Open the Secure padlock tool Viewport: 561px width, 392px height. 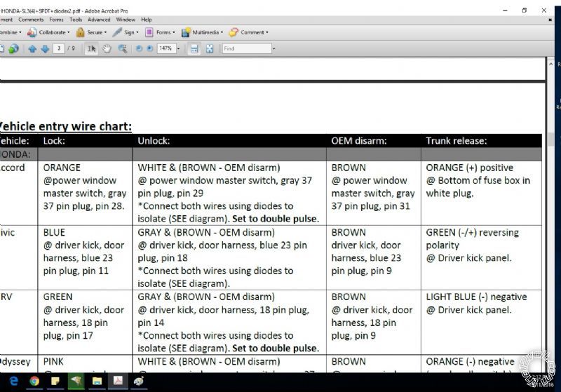tap(92, 32)
